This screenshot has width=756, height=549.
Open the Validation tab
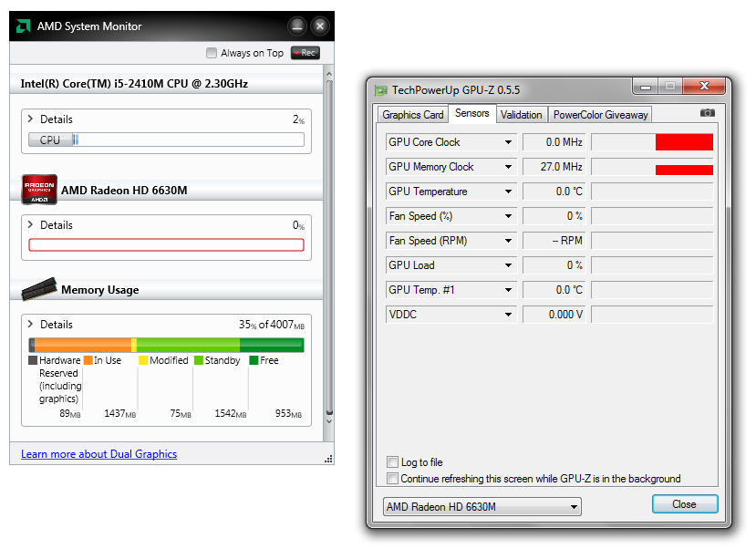522,115
